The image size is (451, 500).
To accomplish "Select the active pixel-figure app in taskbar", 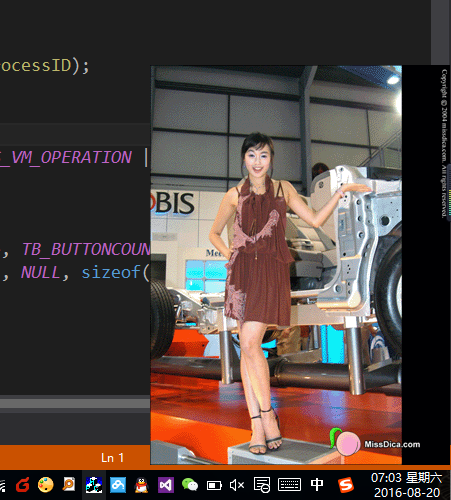I will point(94,485).
